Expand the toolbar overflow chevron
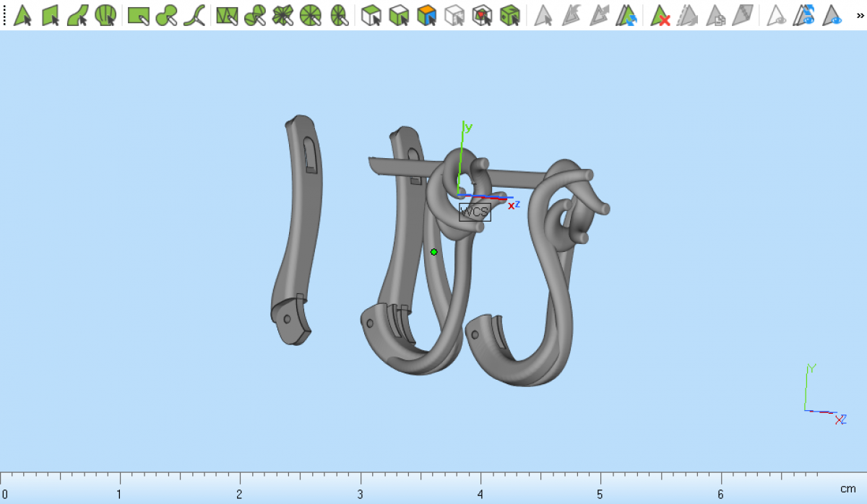The width and height of the screenshot is (867, 504). point(859,14)
